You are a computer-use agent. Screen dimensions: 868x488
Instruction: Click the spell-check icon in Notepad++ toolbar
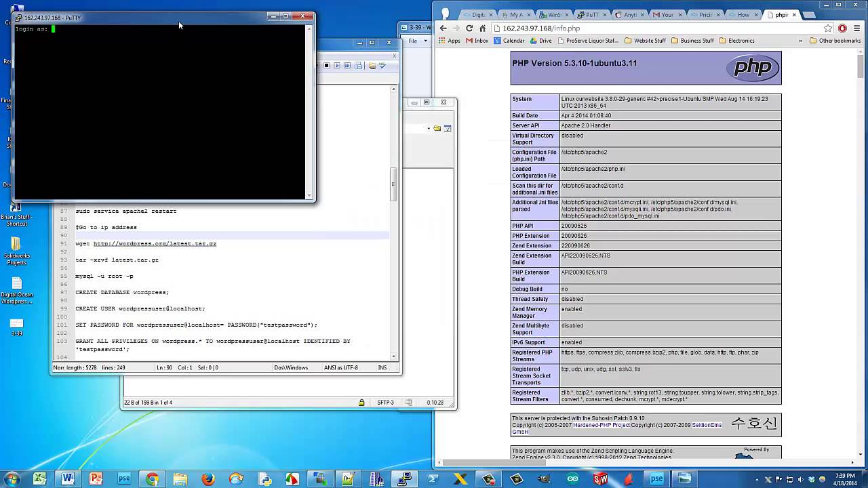point(382,66)
